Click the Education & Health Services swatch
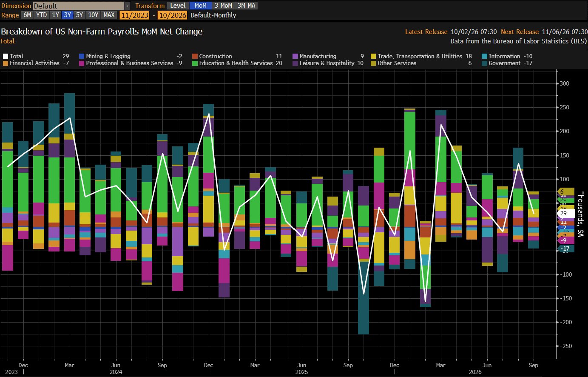This screenshot has width=588, height=377. [x=195, y=63]
